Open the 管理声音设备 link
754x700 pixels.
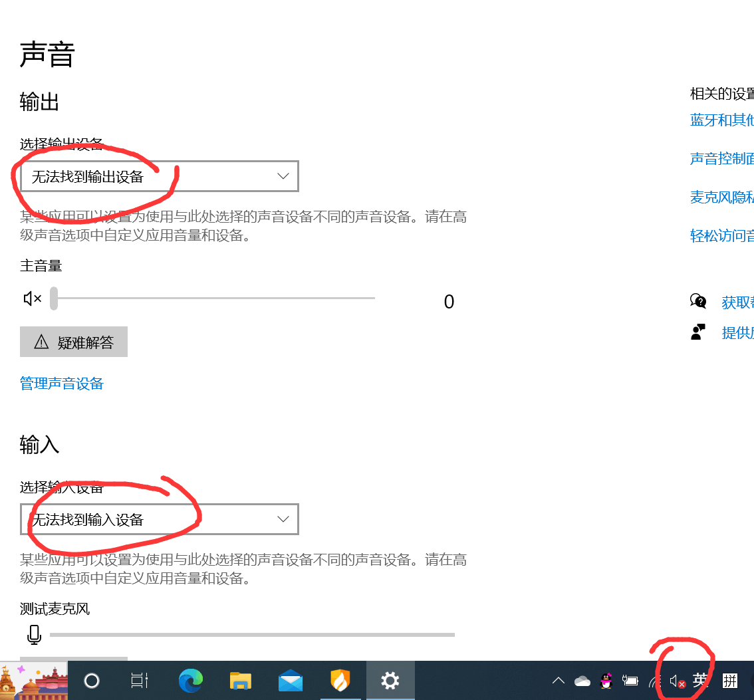[x=62, y=384]
